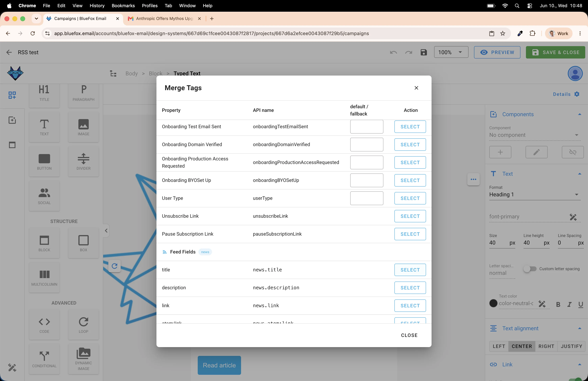Set text alignment to Right
The image size is (588, 381).
(x=546, y=346)
